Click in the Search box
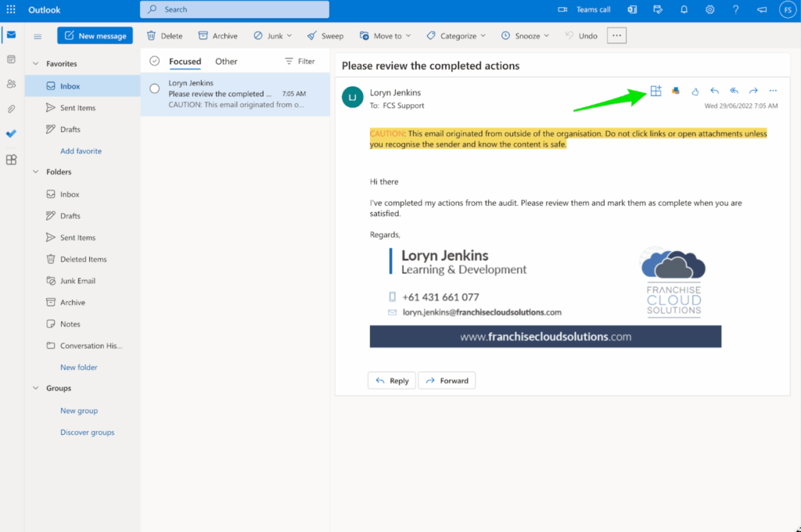 (235, 9)
